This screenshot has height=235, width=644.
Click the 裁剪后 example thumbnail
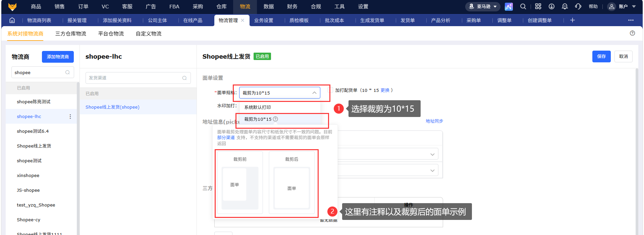click(x=292, y=183)
